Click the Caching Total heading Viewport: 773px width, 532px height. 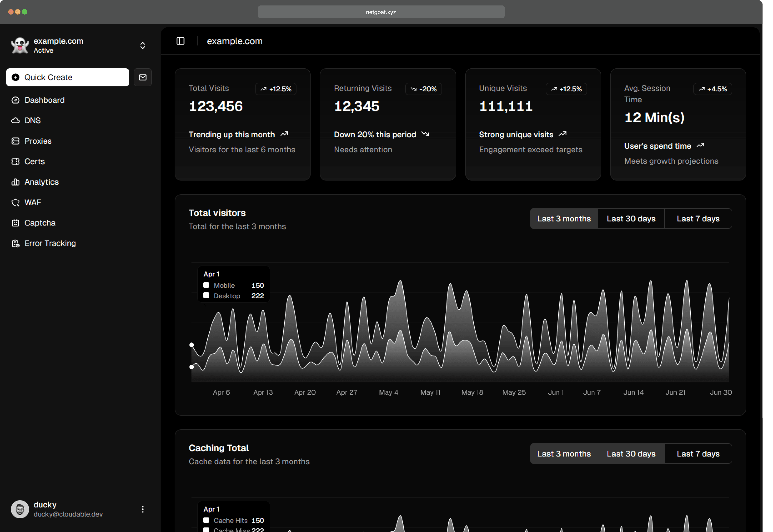219,448
